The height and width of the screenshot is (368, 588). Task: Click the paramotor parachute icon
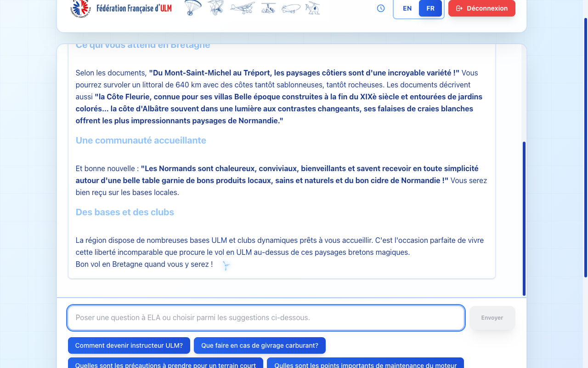[x=193, y=8]
